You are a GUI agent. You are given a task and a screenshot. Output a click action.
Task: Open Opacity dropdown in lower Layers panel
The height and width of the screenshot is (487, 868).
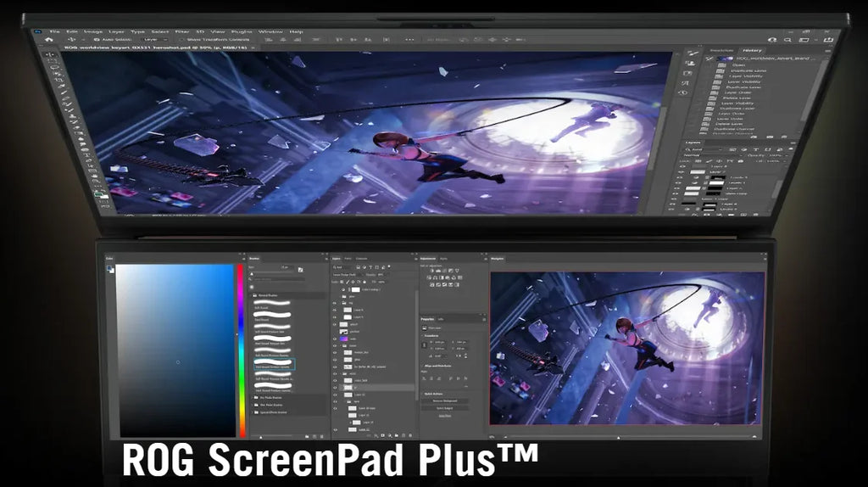click(381, 274)
